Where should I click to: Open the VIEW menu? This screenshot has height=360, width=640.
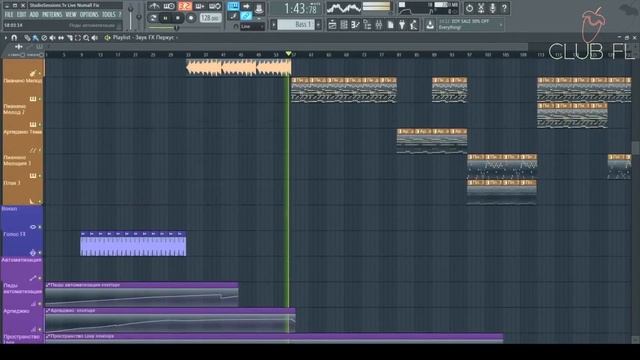71,15
